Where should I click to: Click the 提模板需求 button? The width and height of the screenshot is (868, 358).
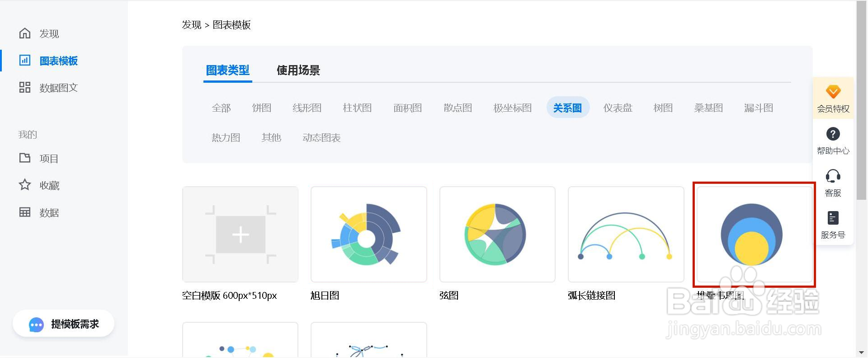(63, 324)
